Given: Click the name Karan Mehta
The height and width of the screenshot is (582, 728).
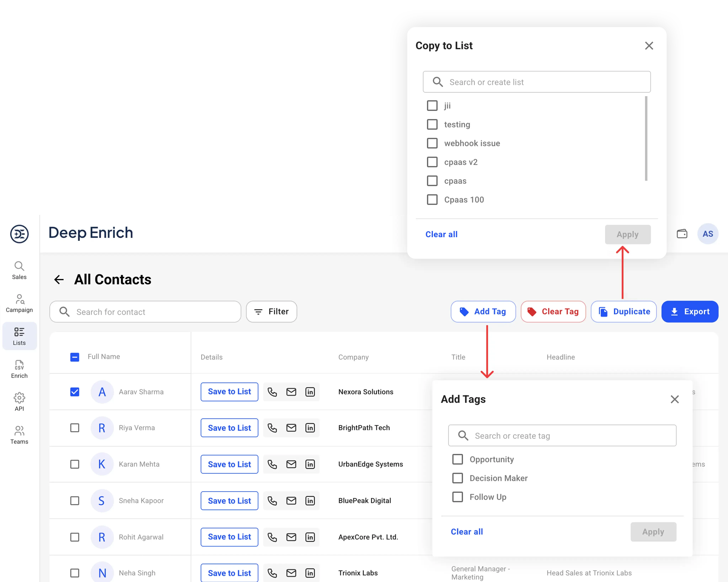Looking at the screenshot, I should tap(139, 464).
